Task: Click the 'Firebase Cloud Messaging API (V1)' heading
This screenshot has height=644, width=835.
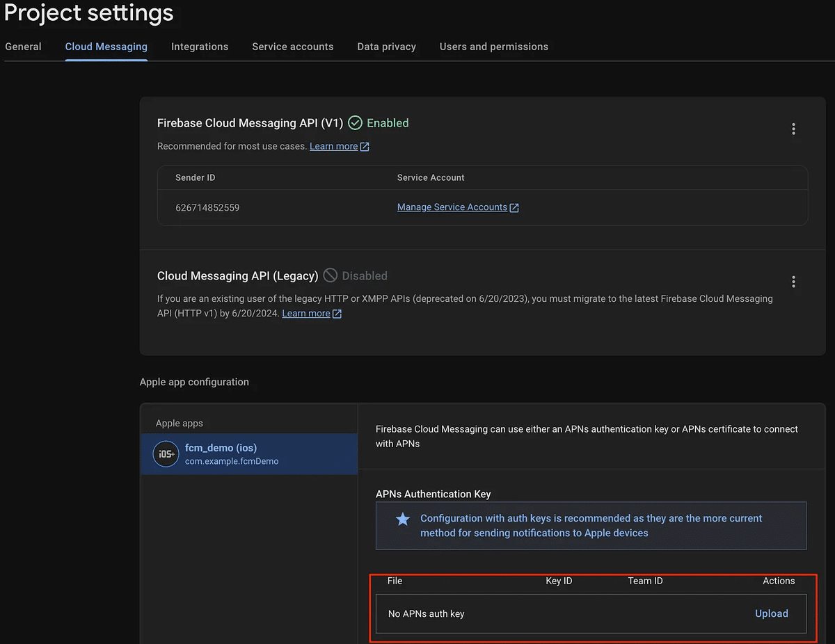Action: 250,123
